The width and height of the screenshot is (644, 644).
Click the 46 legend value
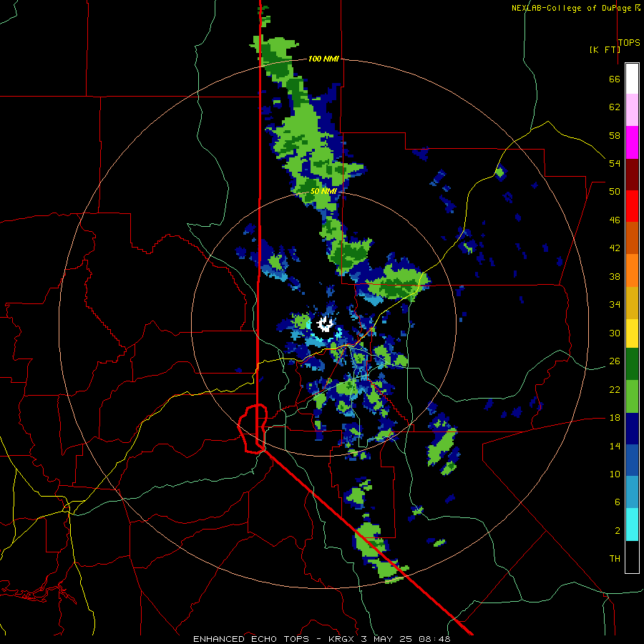click(615, 220)
